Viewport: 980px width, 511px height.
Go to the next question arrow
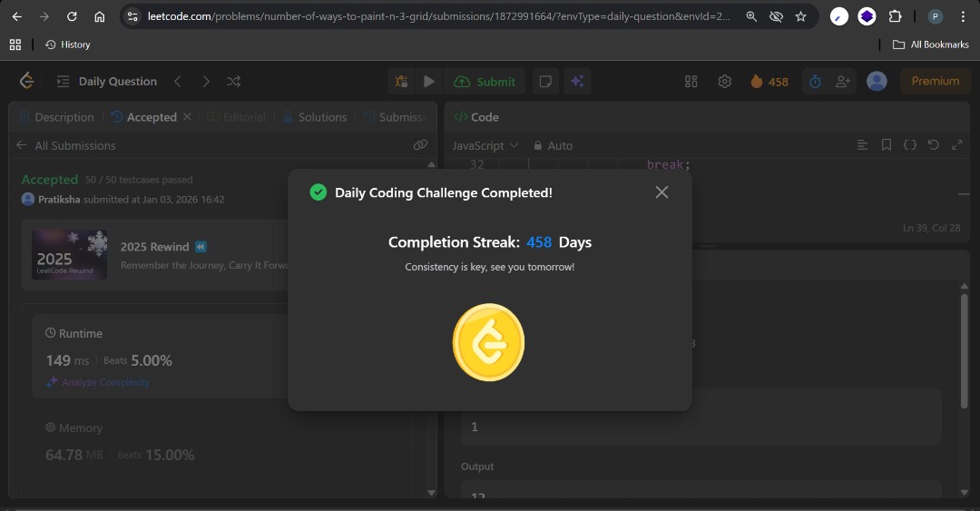pyautogui.click(x=206, y=82)
